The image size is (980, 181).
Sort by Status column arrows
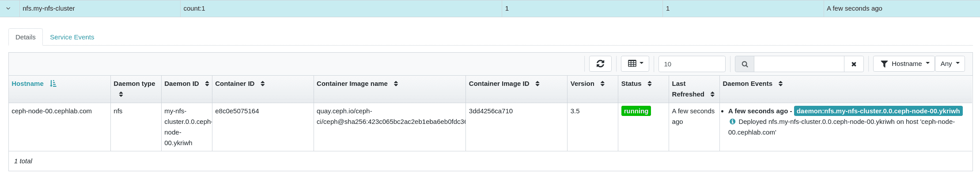click(x=650, y=84)
